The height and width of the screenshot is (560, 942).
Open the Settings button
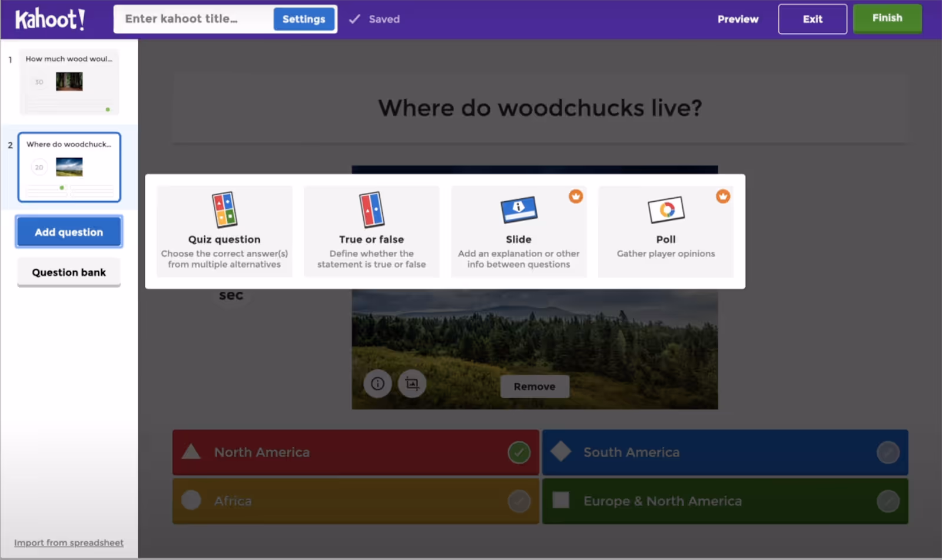[304, 19]
